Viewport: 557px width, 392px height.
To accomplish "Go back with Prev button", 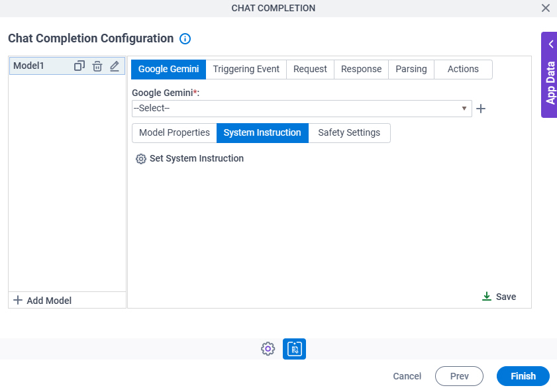I will coord(460,376).
